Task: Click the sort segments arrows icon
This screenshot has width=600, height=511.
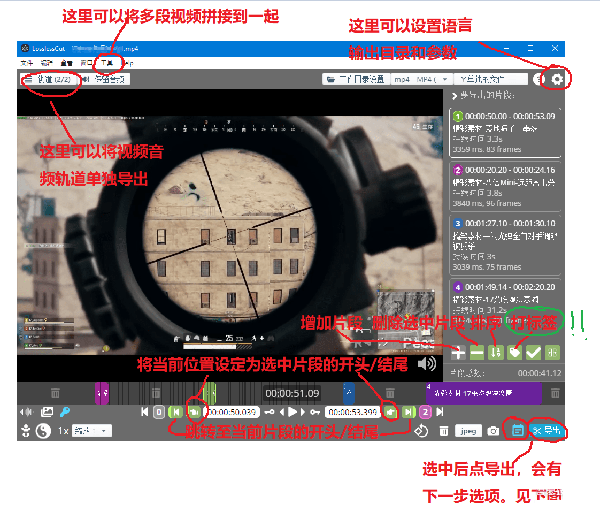Action: (496, 353)
